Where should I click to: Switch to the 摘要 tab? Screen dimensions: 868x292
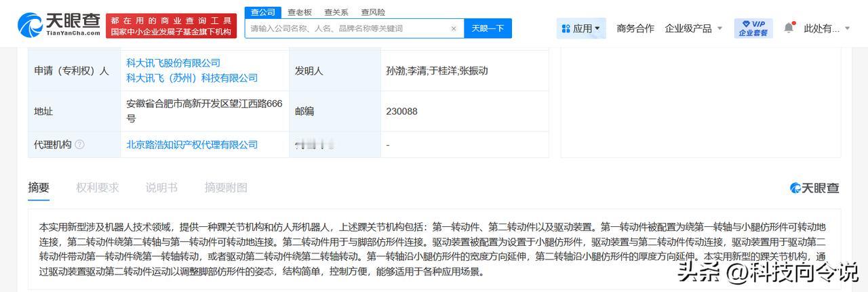coord(39,188)
